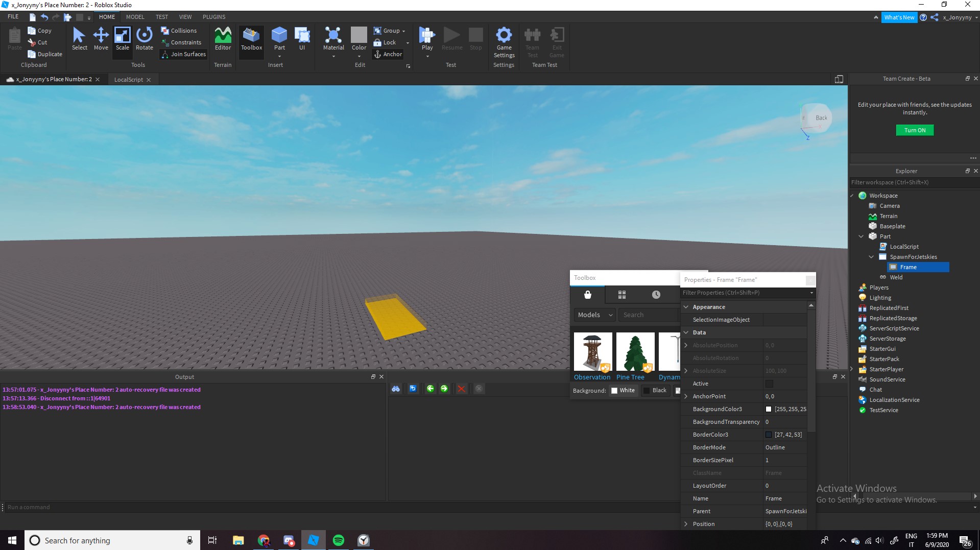Viewport: 980px width, 550px height.
Task: Click the Copy clipboard icon
Action: (x=32, y=31)
